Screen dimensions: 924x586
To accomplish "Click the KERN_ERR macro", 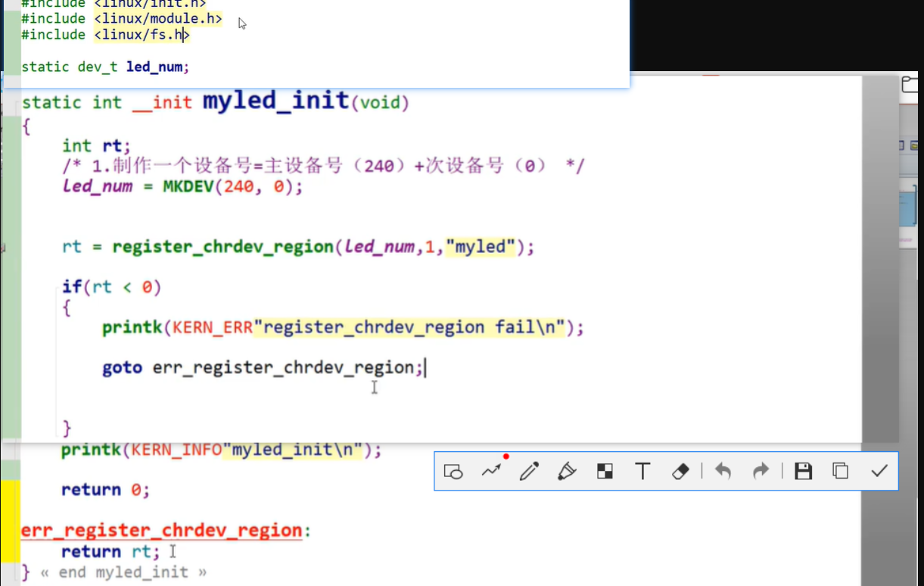I will coord(213,328).
